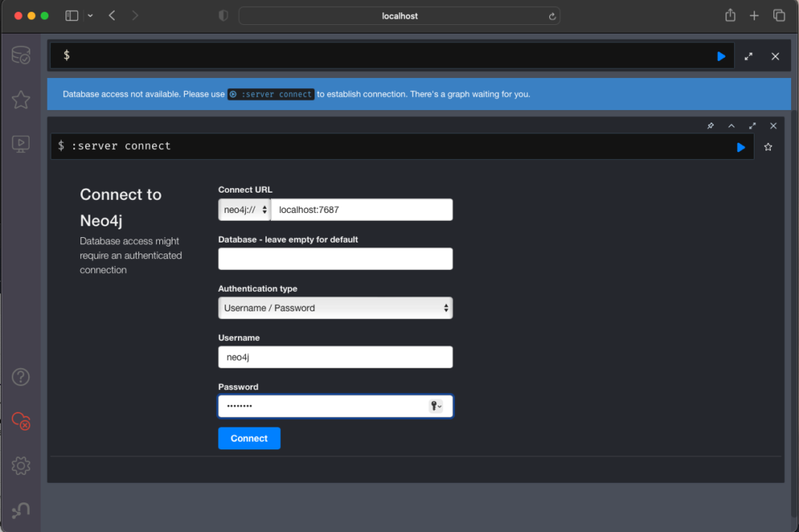
Task: Click the :server connect link in banner
Action: click(x=271, y=94)
